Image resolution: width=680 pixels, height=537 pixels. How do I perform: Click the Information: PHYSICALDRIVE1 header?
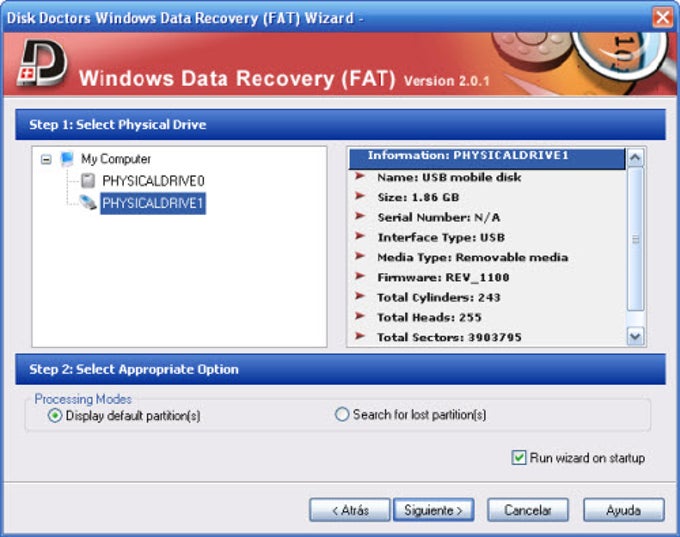[487, 158]
